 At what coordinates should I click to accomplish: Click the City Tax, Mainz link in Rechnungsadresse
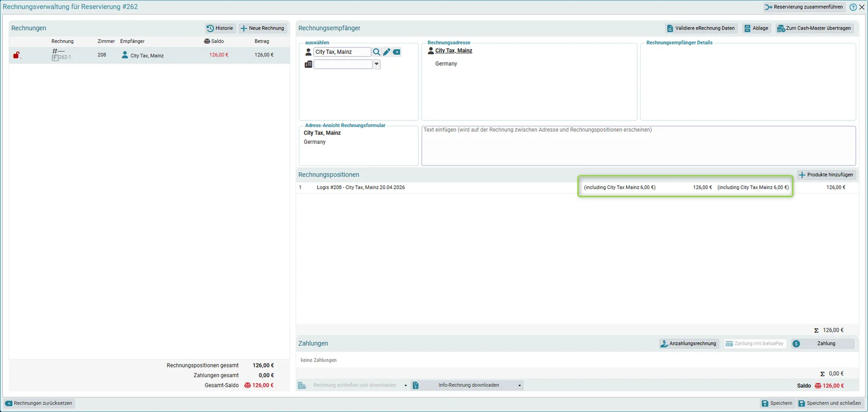pyautogui.click(x=454, y=50)
